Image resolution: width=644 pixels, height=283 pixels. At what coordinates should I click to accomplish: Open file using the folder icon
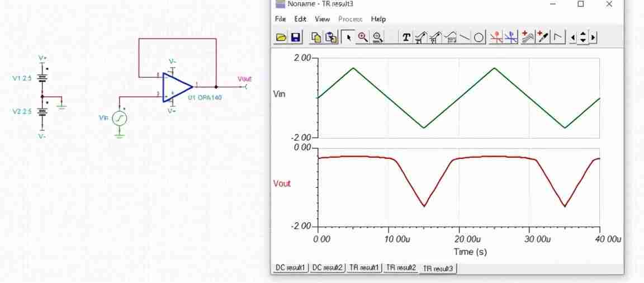pos(281,37)
